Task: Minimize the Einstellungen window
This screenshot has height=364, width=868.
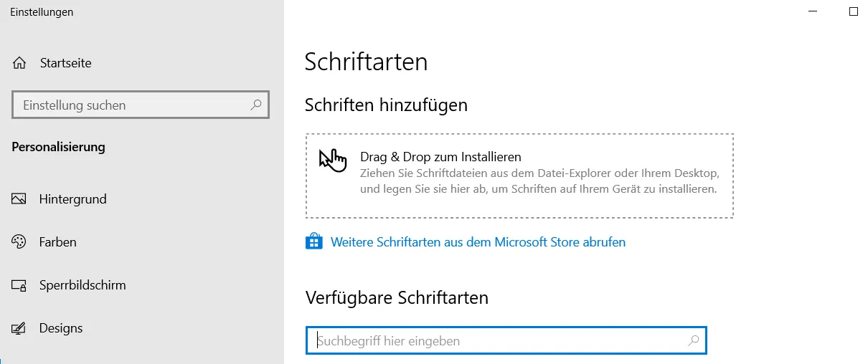Action: (812, 12)
